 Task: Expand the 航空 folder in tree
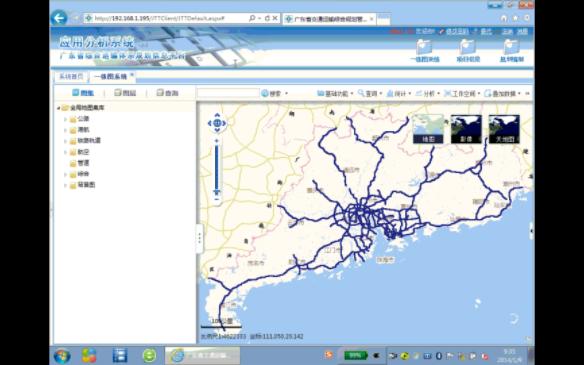[65, 152]
